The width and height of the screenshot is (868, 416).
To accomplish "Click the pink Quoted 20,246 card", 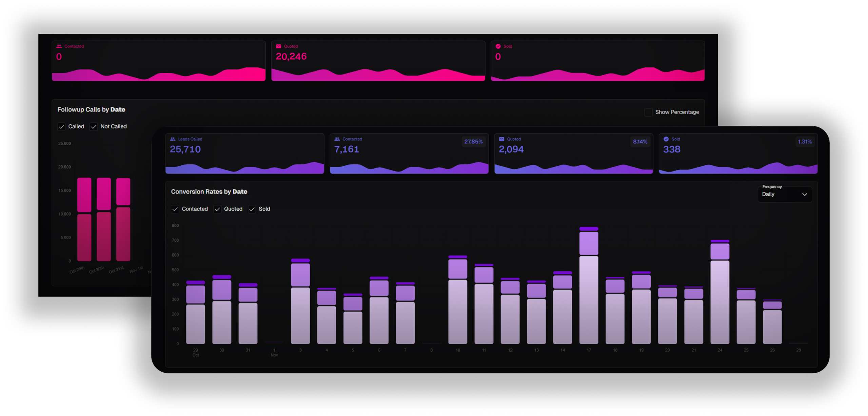I will 378,61.
